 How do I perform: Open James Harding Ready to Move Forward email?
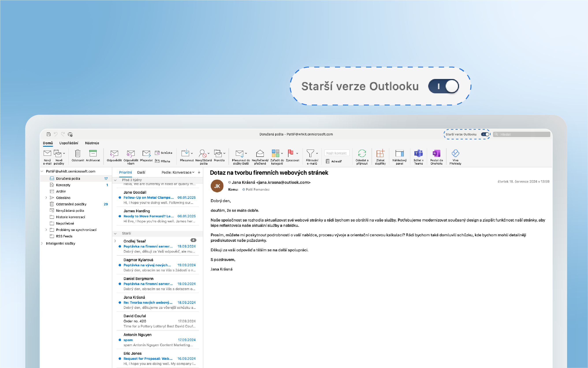click(x=158, y=216)
